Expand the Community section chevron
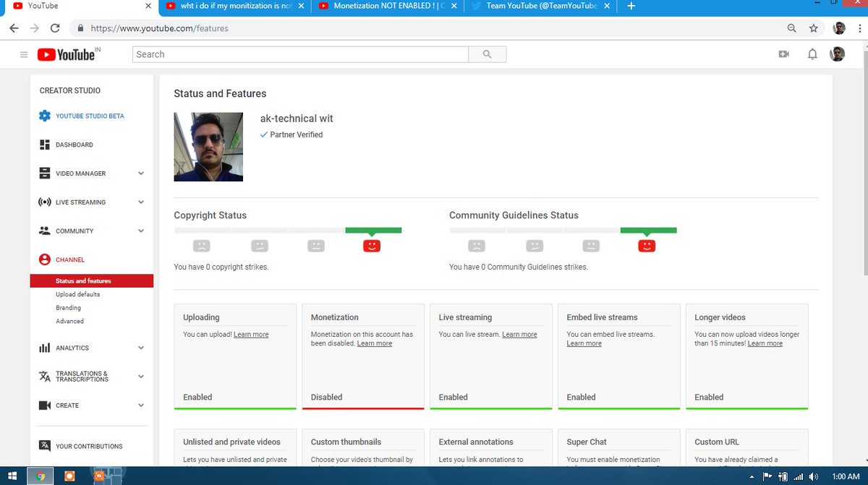The height and width of the screenshot is (485, 868). (x=141, y=231)
